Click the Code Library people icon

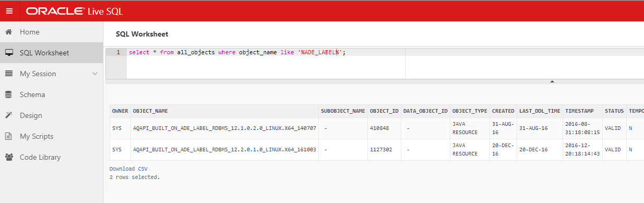[8, 157]
